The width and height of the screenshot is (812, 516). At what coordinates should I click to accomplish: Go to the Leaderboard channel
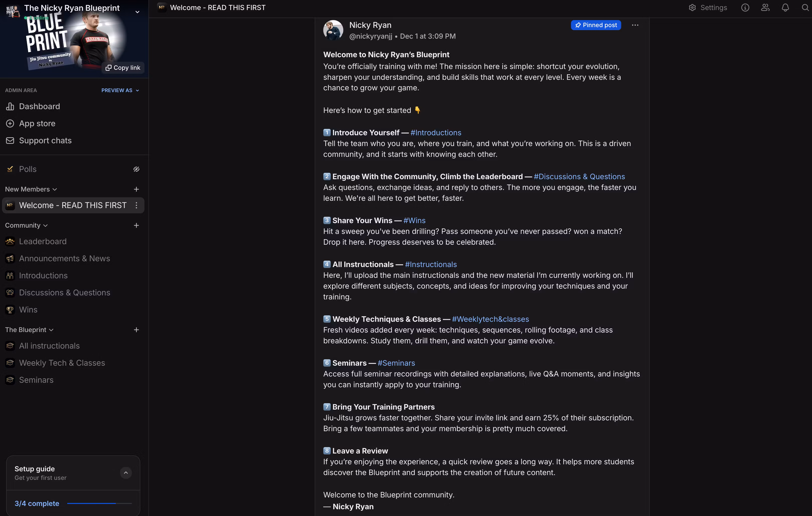[43, 242]
